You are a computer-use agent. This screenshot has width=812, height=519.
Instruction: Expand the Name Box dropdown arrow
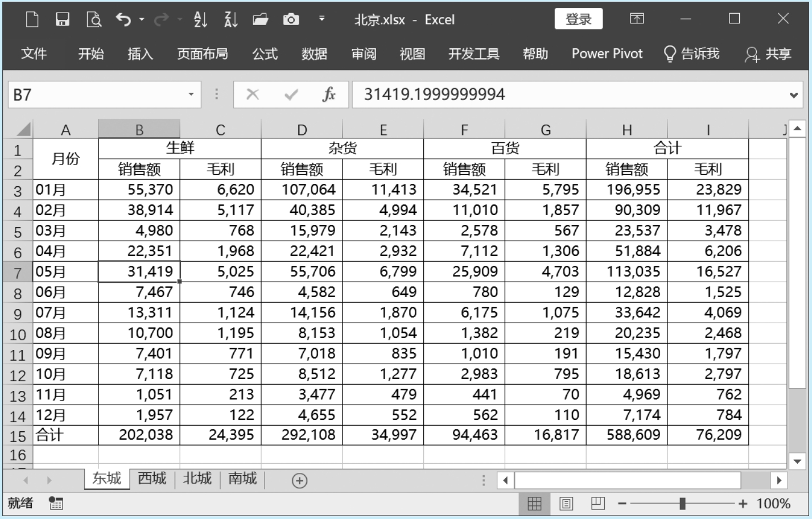191,94
